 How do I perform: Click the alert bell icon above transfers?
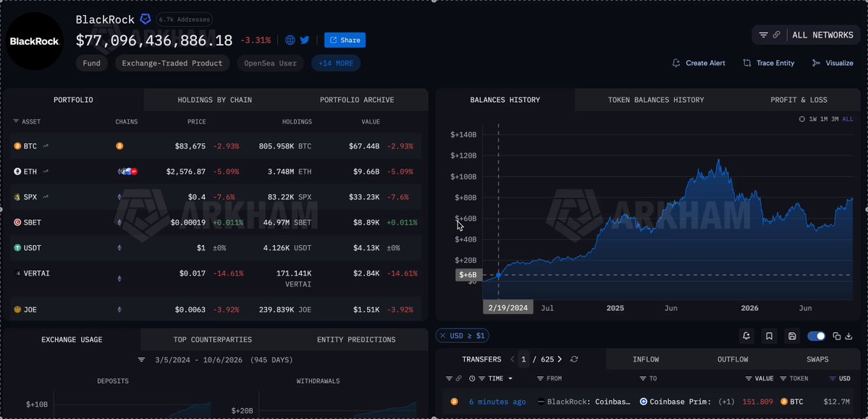coord(746,336)
